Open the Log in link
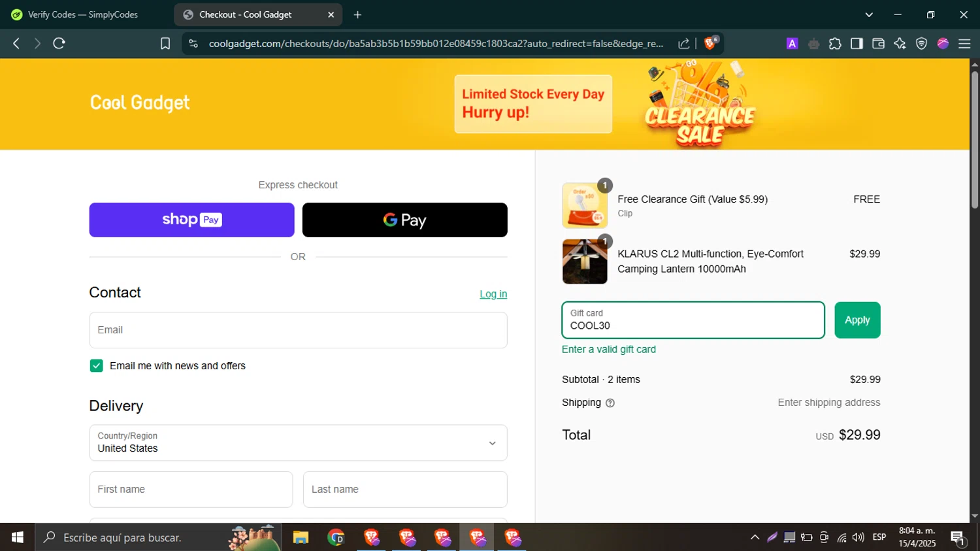Viewport: 980px width, 551px height. click(493, 294)
